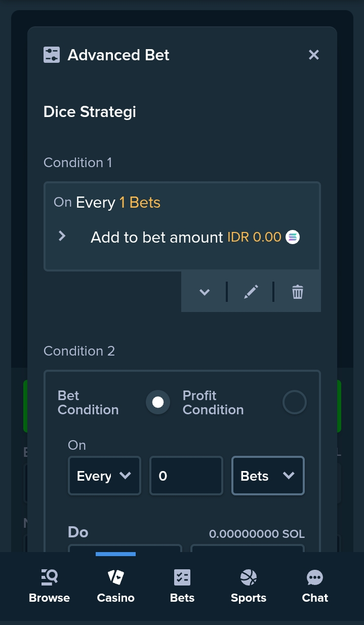Screen dimensions: 364x625
Task: Switch to the Casino tab
Action: click(116, 586)
